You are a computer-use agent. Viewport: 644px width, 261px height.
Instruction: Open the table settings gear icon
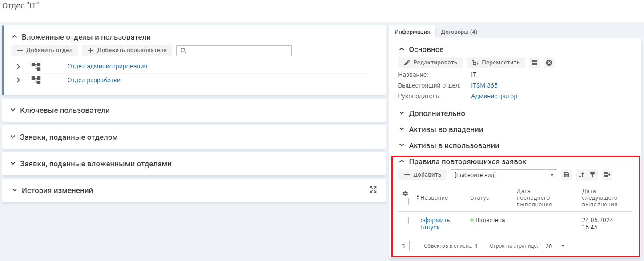coord(405,193)
